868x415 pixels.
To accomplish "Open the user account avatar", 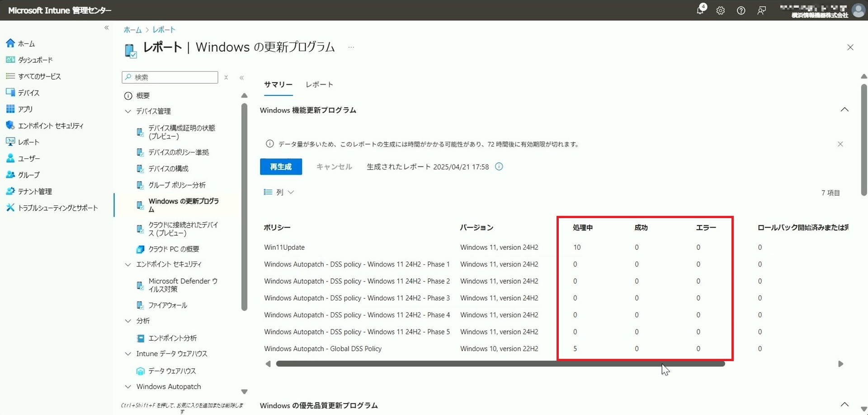I will pyautogui.click(x=858, y=10).
